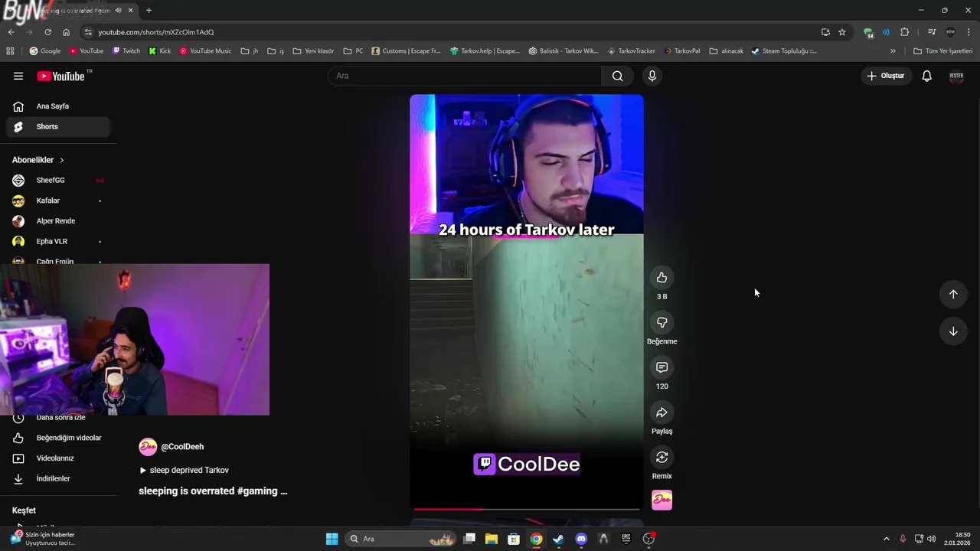This screenshot has height=551, width=980.
Task: Open Beğendiğim videolar playlist
Action: tap(58, 438)
